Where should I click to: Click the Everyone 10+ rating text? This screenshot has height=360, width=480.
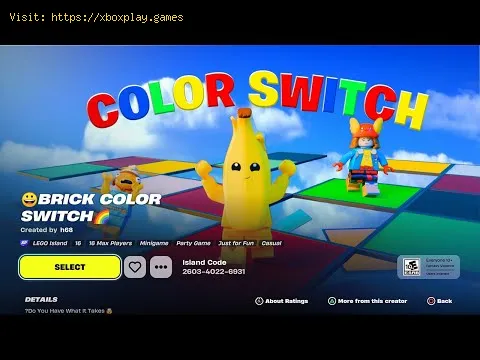439,260
